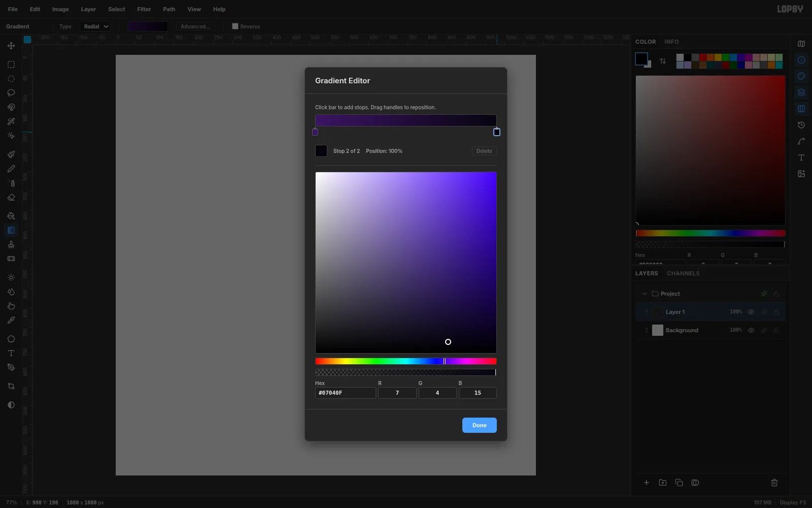Open the Layers panel icon in sidebar
The width and height of the screenshot is (812, 508).
coord(801,92)
